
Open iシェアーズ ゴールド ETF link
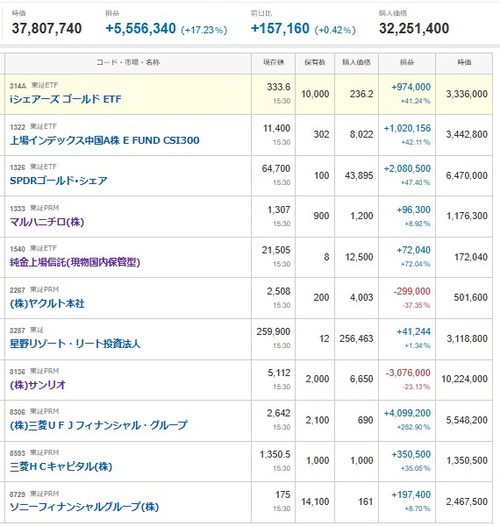click(x=65, y=99)
